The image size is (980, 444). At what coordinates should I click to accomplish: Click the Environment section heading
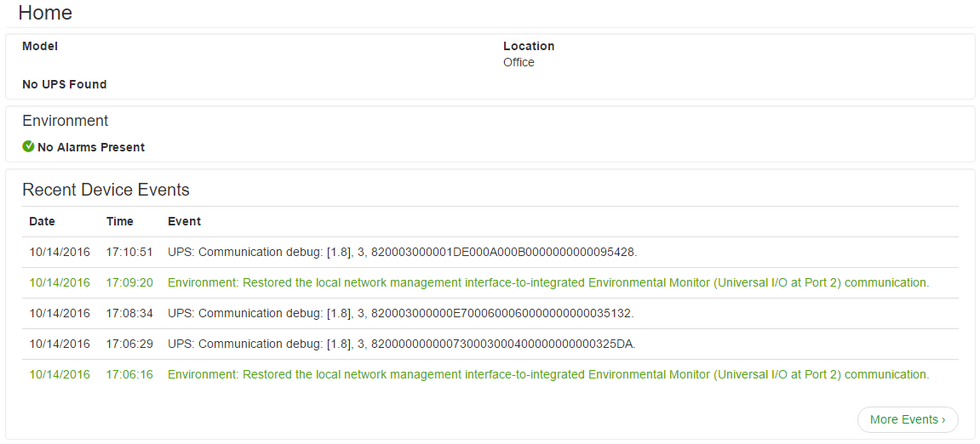66,121
